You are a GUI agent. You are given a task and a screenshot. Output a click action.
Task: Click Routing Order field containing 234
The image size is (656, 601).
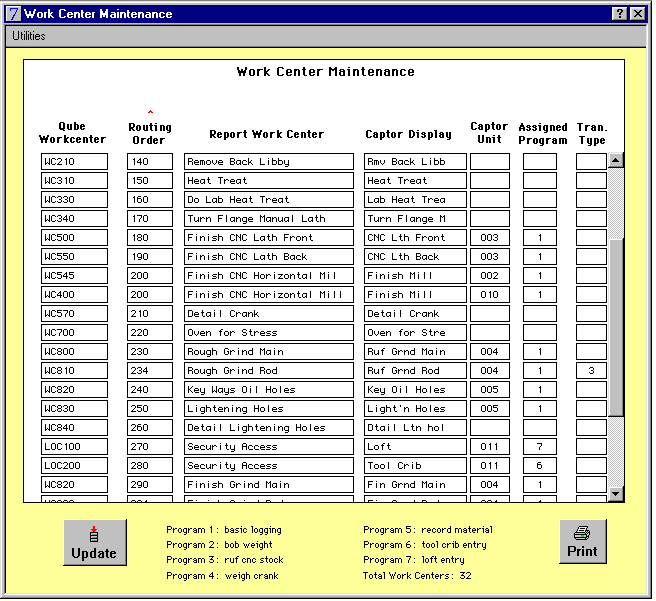(x=150, y=371)
